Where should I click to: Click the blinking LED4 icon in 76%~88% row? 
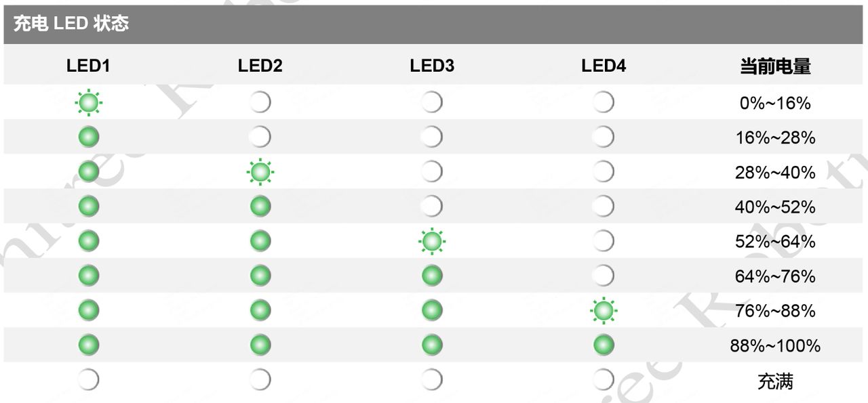pos(604,311)
